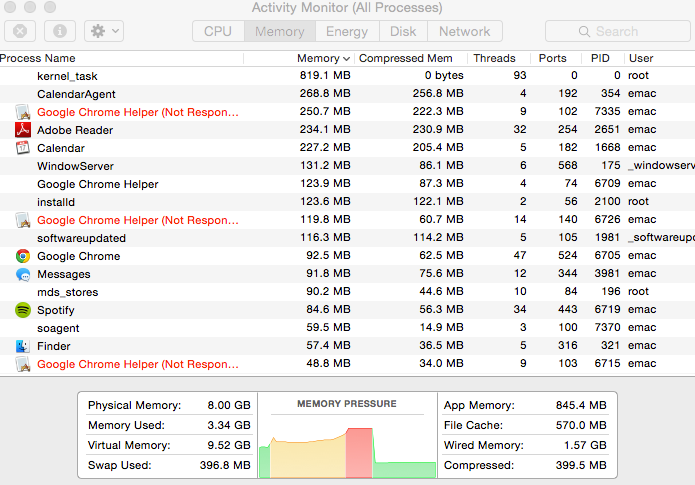Click the Finder app icon
Image resolution: width=695 pixels, height=485 pixels.
coord(23,346)
